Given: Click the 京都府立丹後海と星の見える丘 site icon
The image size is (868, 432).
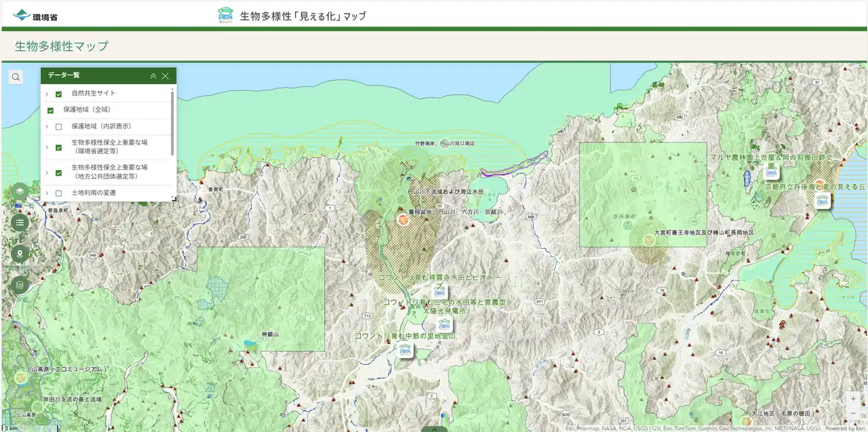Looking at the screenshot, I should coord(822,199).
